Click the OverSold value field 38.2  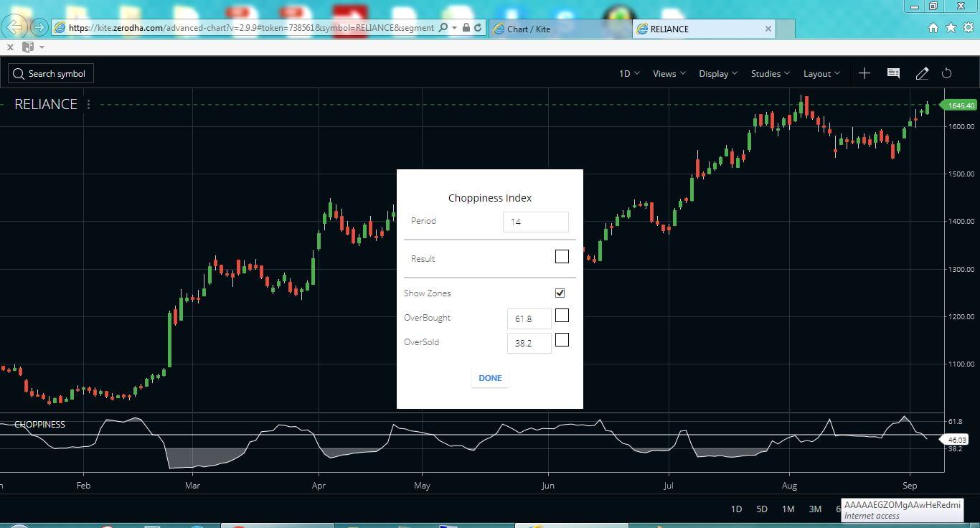click(529, 343)
